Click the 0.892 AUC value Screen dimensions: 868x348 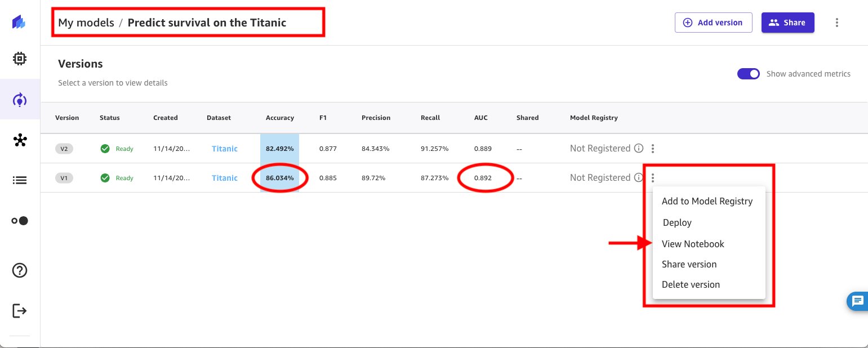tap(483, 178)
